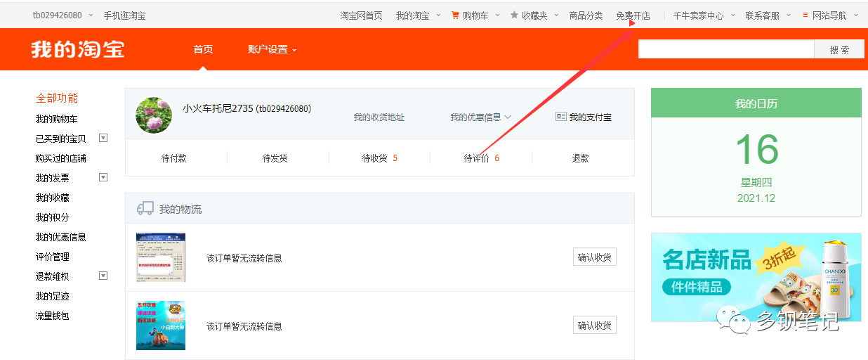Open the 我的优惠信息 dropdown

(480, 117)
